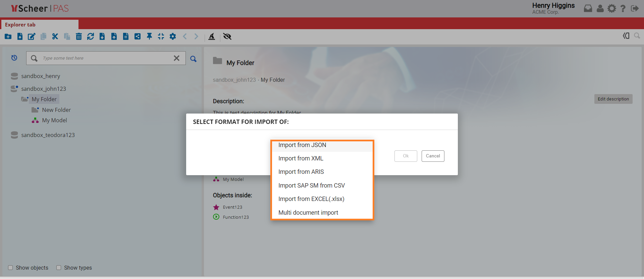Click the ACME Corp. company label
Image resolution: width=644 pixels, height=279 pixels.
click(x=545, y=12)
